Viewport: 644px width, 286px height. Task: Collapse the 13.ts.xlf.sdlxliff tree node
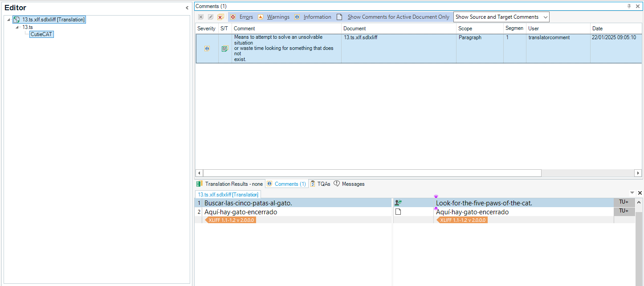[x=9, y=20]
